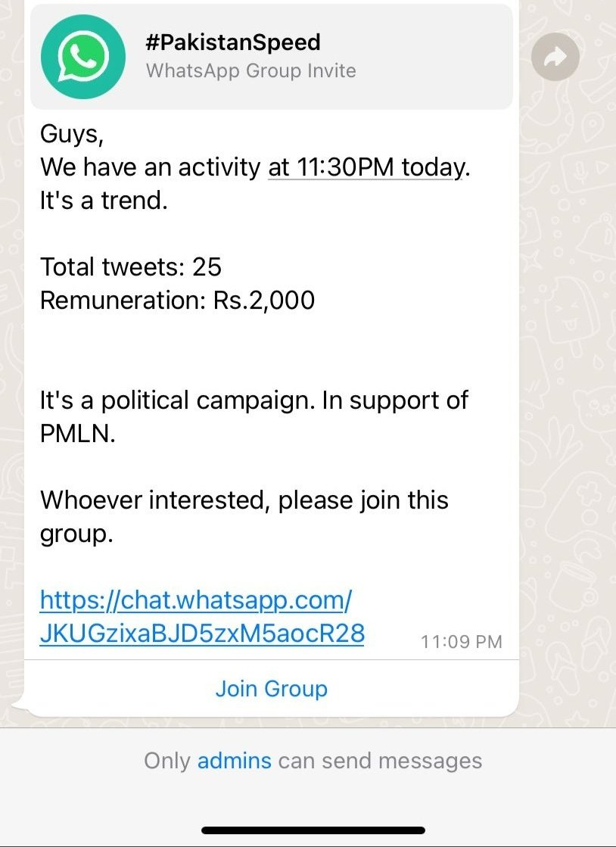Tap the Join Group button
Viewport: 616px width, 847px height.
(272, 689)
